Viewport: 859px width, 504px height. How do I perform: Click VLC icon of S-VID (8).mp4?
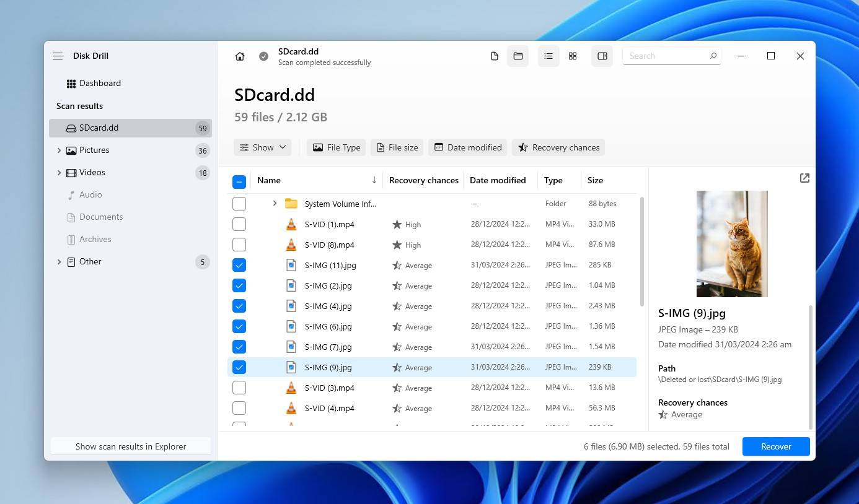(291, 245)
